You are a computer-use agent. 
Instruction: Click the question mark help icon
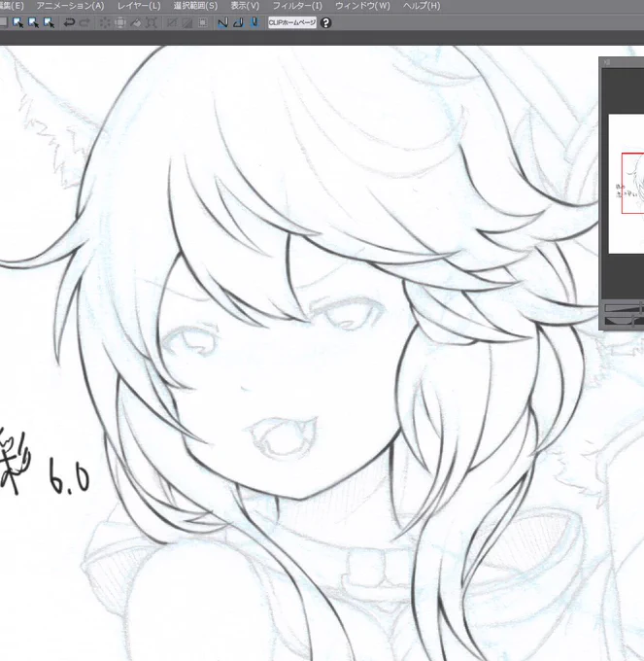(325, 22)
